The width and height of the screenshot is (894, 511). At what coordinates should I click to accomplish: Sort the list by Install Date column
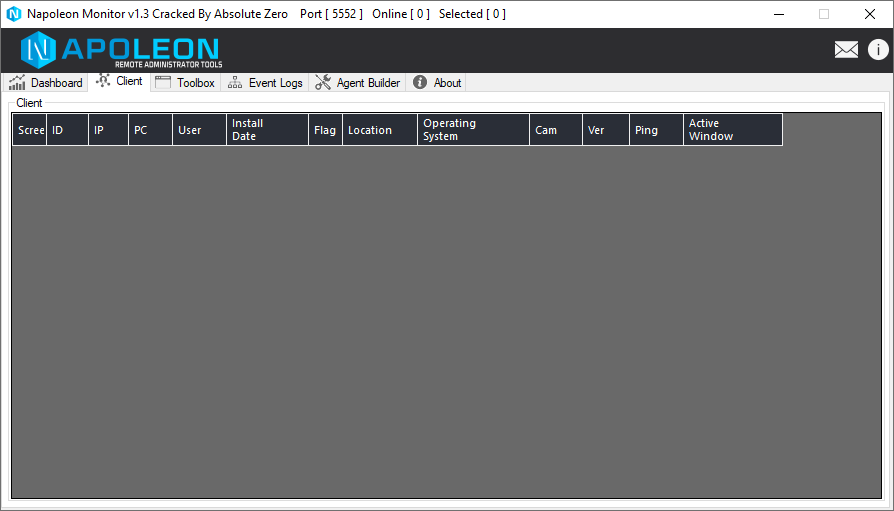pyautogui.click(x=267, y=130)
